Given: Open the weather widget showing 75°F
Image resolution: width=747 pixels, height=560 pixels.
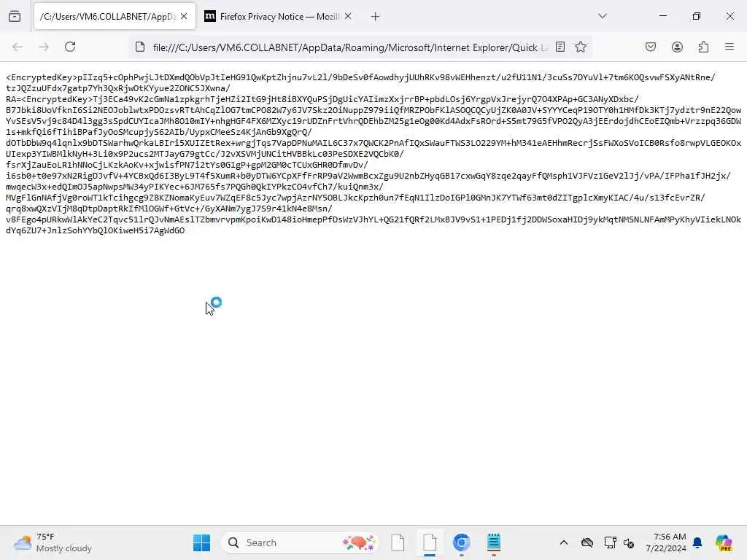Looking at the screenshot, I should coord(53,542).
